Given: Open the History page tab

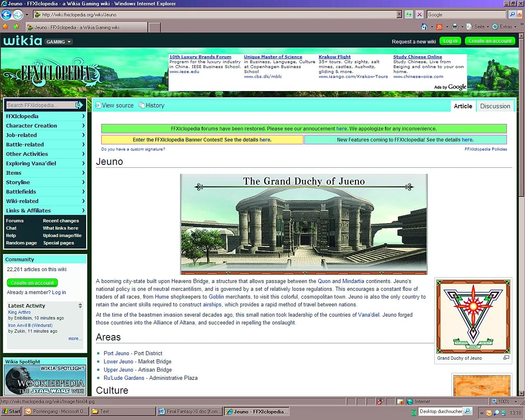Looking at the screenshot, I should pyautogui.click(x=151, y=105).
